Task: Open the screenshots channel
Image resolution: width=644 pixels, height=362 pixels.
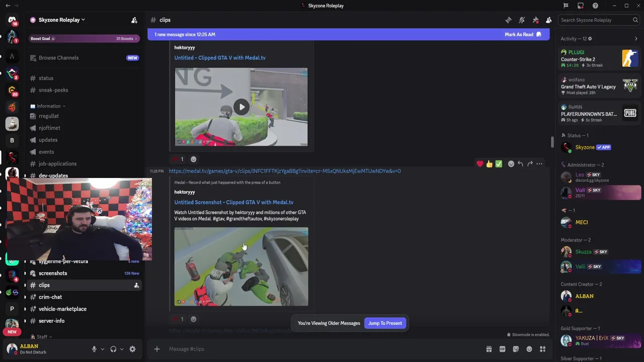Action: point(84,273)
